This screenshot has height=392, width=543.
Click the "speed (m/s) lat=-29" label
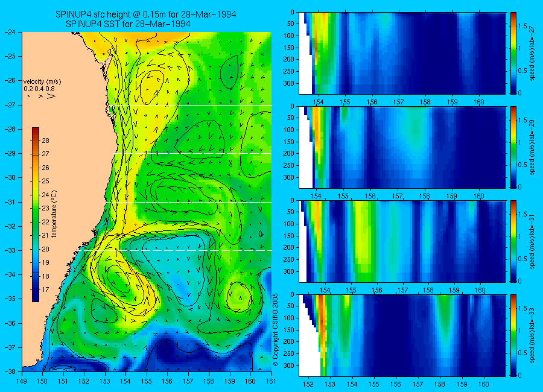[x=532, y=147]
